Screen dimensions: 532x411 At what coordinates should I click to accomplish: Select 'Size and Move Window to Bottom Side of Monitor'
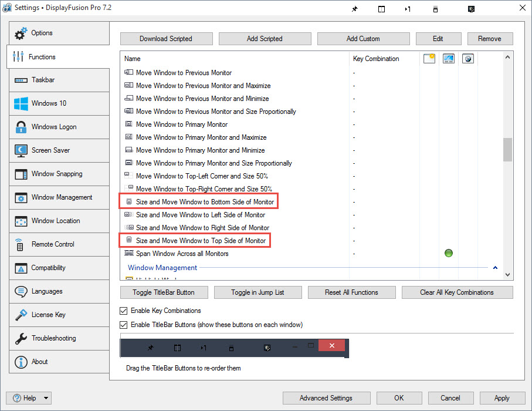point(205,202)
